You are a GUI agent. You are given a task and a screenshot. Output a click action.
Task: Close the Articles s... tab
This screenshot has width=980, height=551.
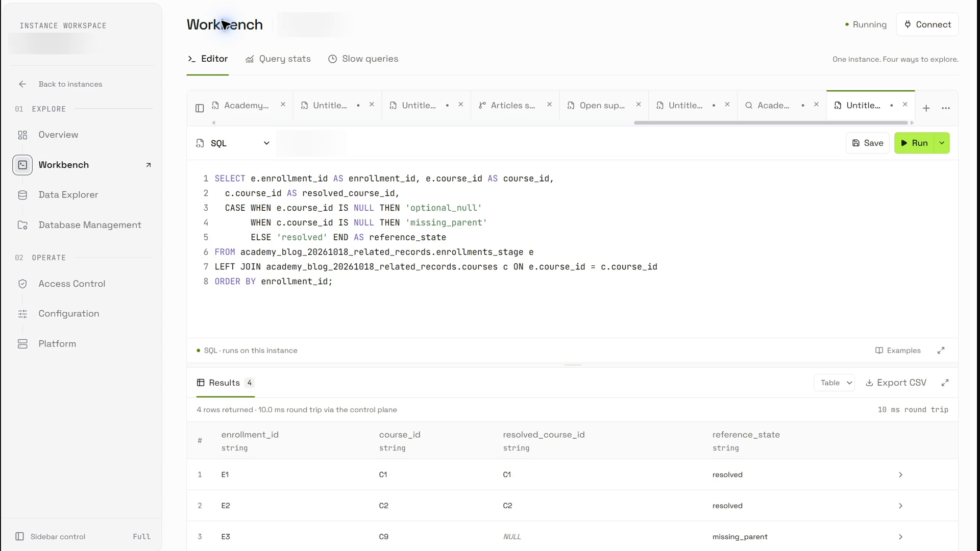(549, 105)
